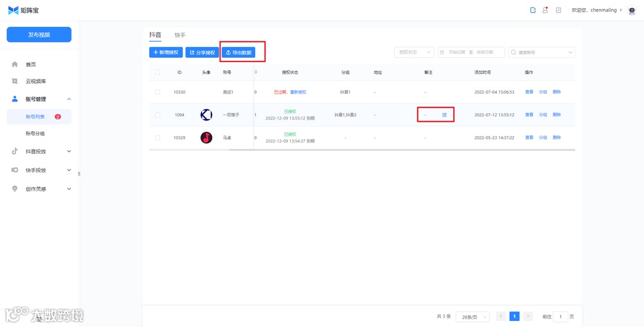
Task: Click the magnifier icon in 搜索账号 box
Action: pos(513,53)
